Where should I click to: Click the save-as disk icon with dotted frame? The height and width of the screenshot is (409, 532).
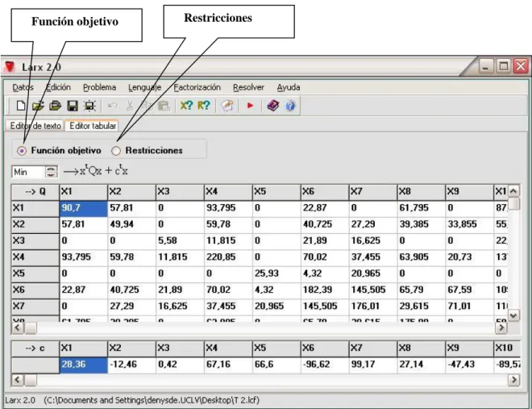pos(90,106)
